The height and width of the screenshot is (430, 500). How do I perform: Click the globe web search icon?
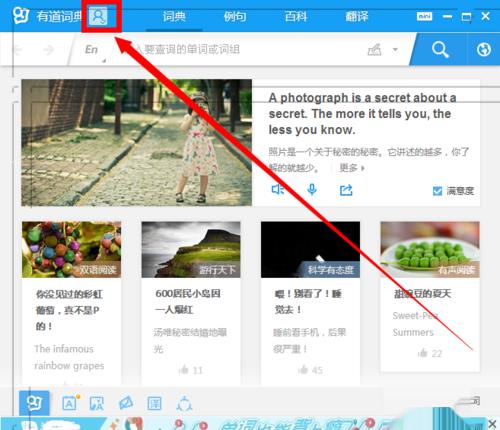point(484,50)
